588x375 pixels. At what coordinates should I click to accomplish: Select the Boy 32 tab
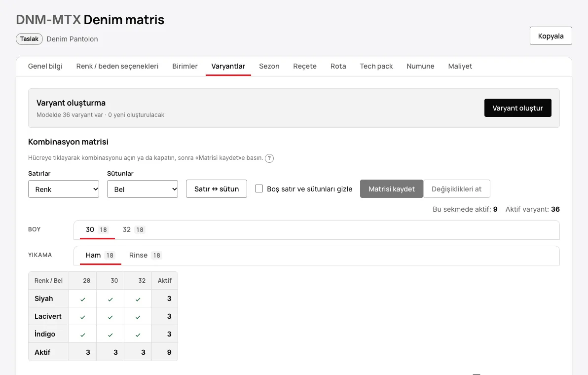134,229
